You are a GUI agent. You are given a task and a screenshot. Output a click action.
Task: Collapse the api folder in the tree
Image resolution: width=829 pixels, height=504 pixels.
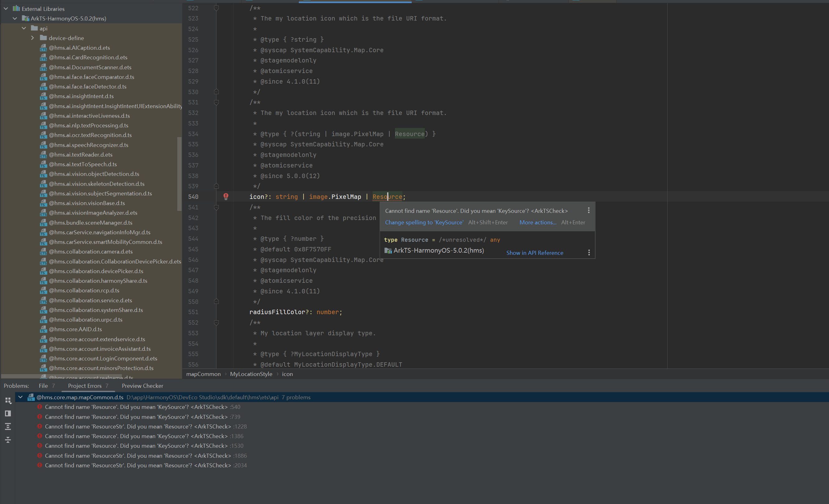pos(24,28)
